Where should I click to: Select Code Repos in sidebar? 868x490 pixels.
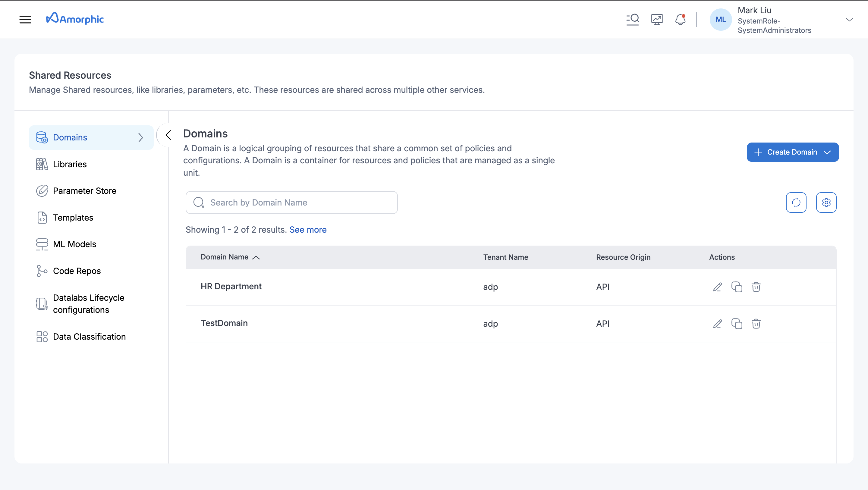point(77,271)
